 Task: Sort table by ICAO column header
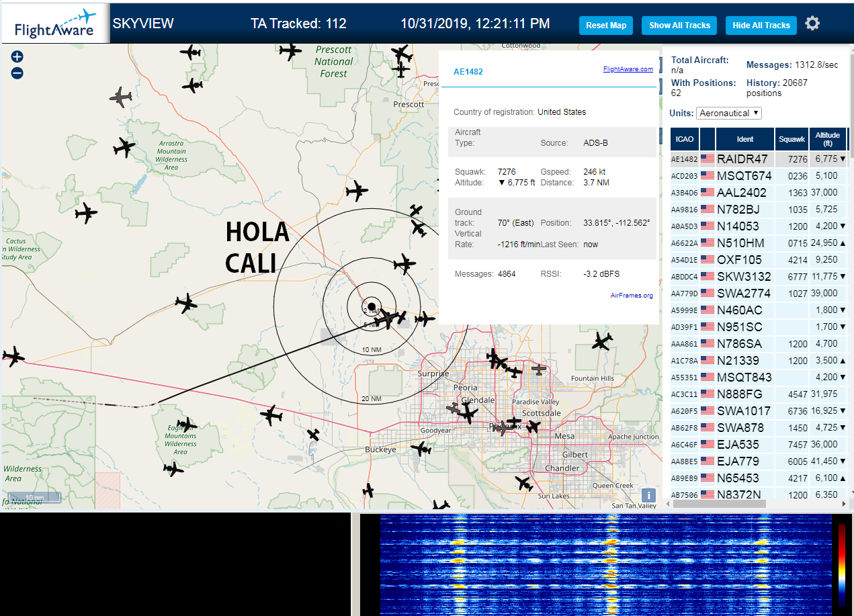coord(685,139)
